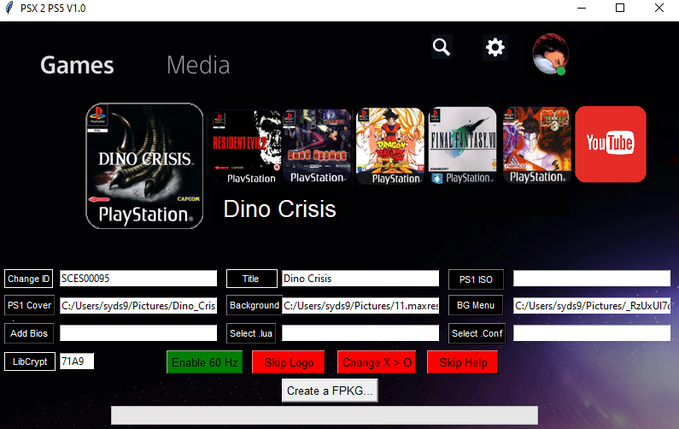The height and width of the screenshot is (429, 679).
Task: Open the settings gear icon
Action: [495, 47]
